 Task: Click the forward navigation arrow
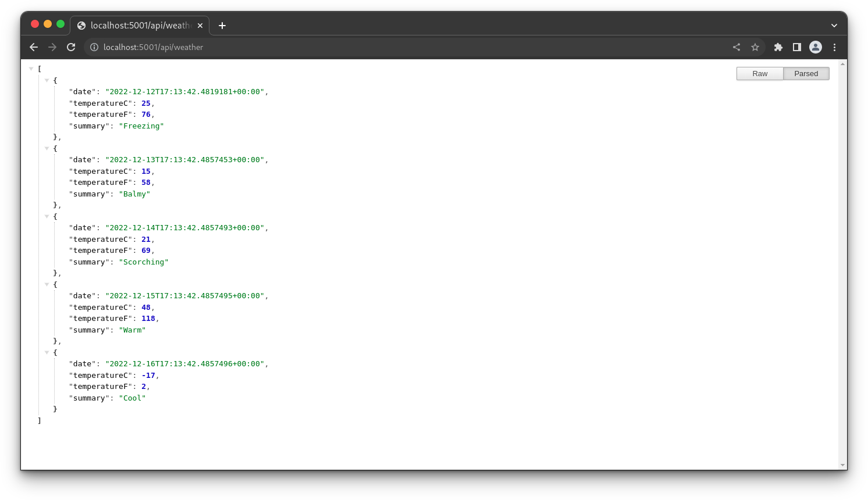click(52, 47)
